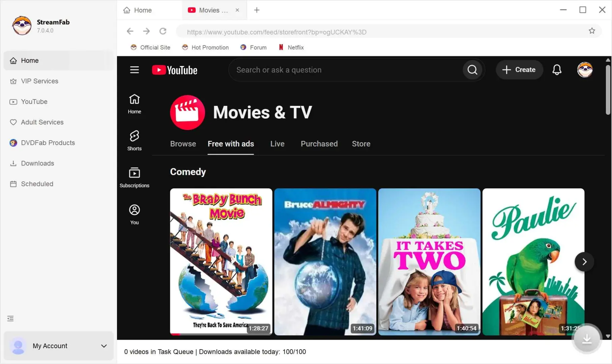612x364 pixels.
Task: Bookmark this page with star icon
Action: [x=592, y=31]
